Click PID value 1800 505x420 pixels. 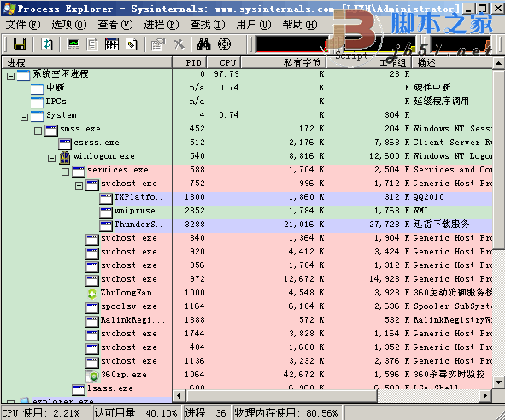pos(195,197)
